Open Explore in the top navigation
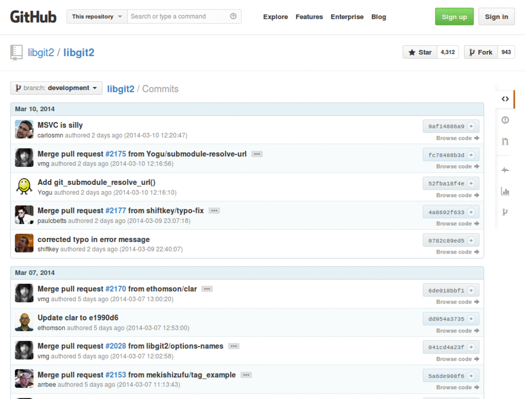The height and width of the screenshot is (399, 532). pyautogui.click(x=275, y=17)
